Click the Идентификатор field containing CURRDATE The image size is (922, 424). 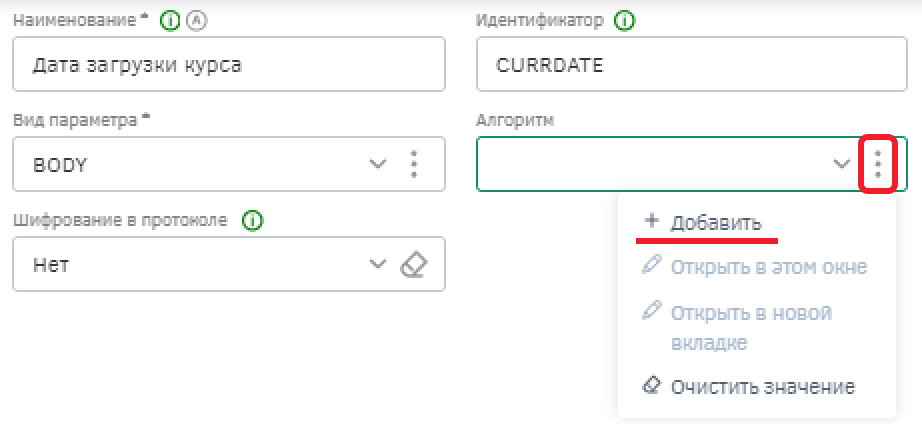[x=692, y=64]
